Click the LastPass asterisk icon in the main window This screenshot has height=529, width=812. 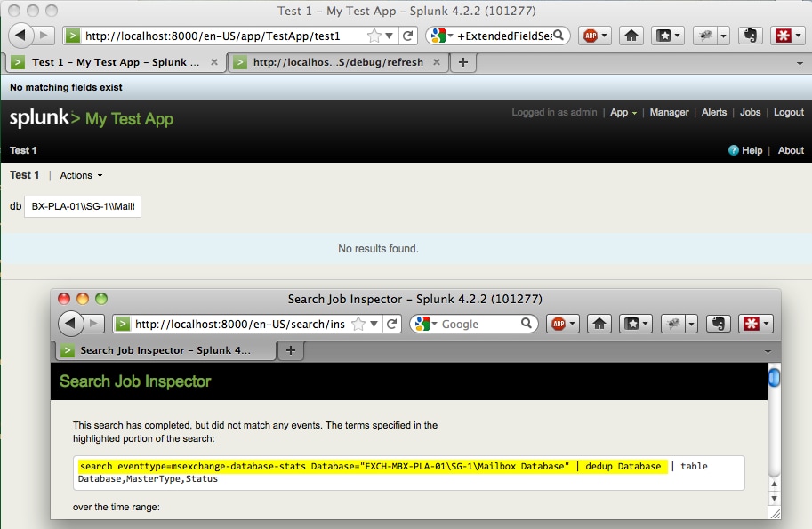[783, 36]
